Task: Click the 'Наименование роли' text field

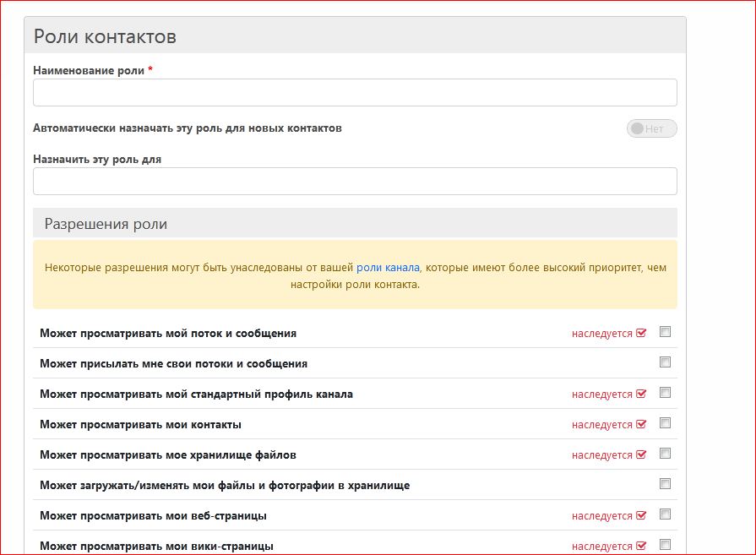Action: 355,93
